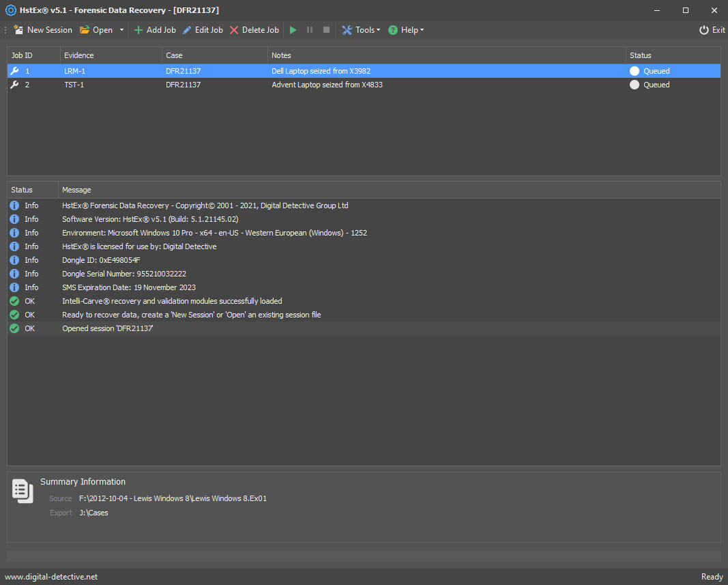The width and height of the screenshot is (728, 585).
Task: Click Delete Job in toolbar
Action: [x=254, y=30]
